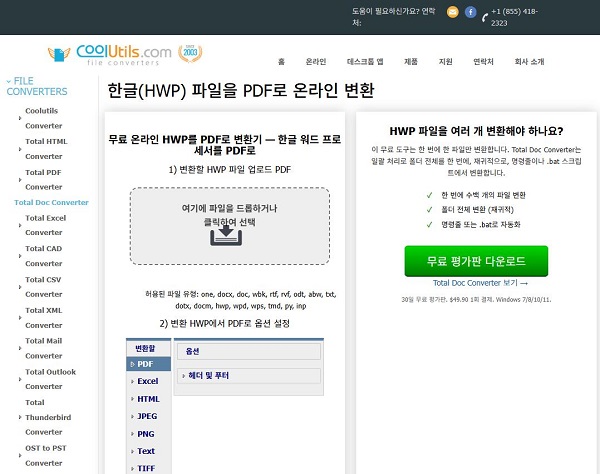
Task: Open the Facebook icon in header
Action: click(x=470, y=12)
